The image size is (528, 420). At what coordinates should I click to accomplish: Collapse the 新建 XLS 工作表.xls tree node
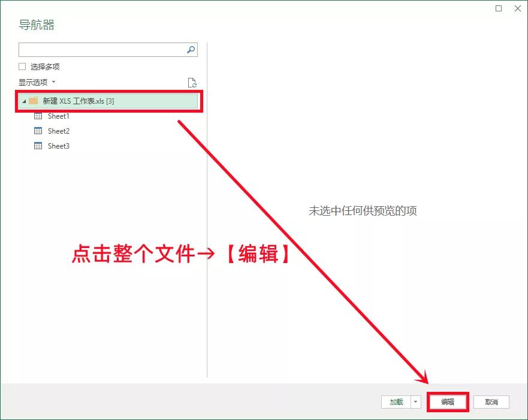click(x=24, y=101)
